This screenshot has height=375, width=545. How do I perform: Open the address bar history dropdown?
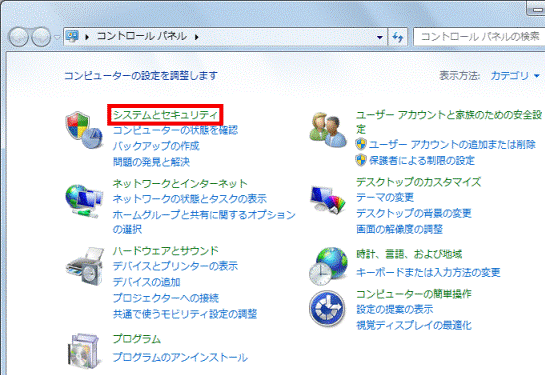pyautogui.click(x=380, y=37)
